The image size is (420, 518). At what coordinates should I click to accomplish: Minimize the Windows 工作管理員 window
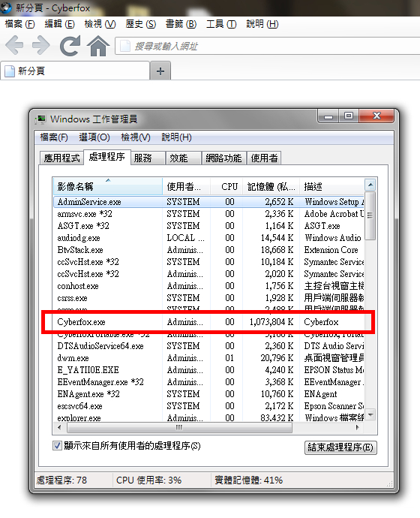(x=328, y=116)
